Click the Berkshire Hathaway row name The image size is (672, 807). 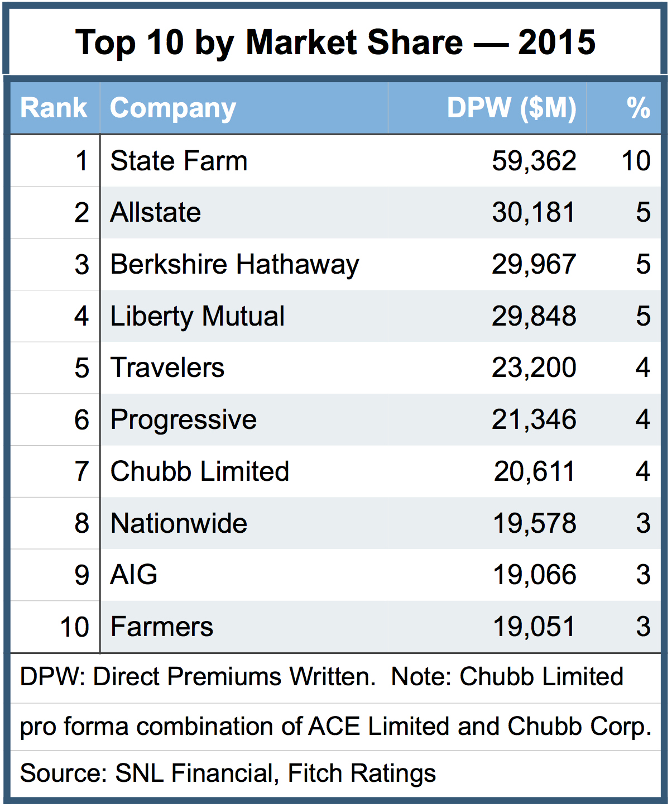[234, 264]
